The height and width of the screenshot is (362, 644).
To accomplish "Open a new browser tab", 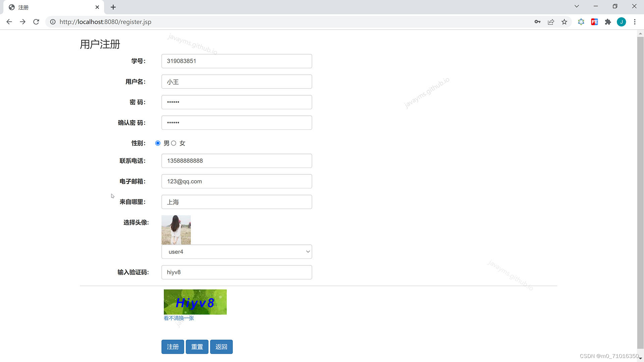I will click(113, 7).
